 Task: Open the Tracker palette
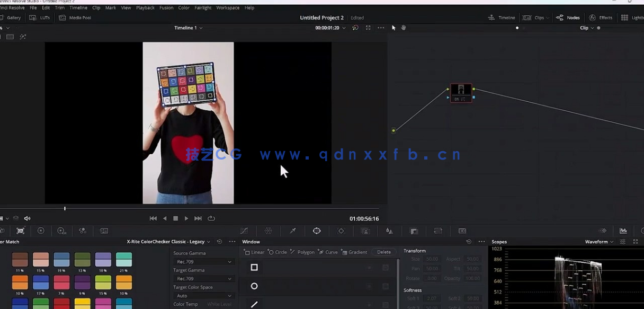tap(341, 231)
